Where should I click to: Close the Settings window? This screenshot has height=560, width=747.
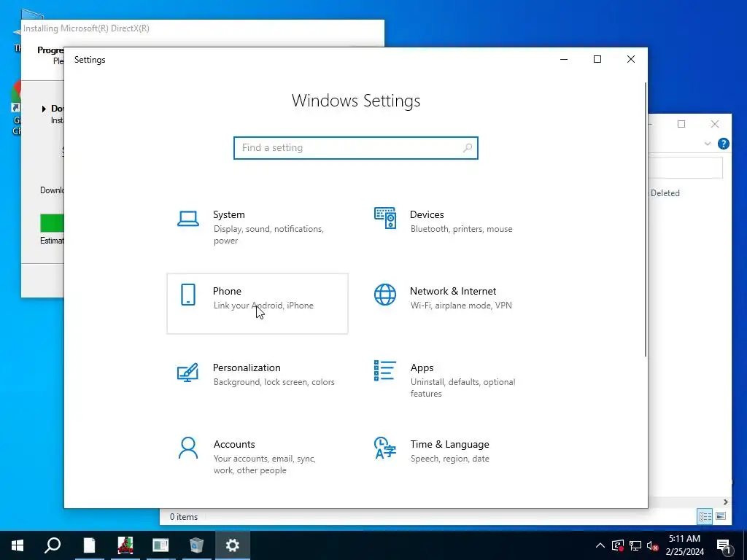pos(631,59)
